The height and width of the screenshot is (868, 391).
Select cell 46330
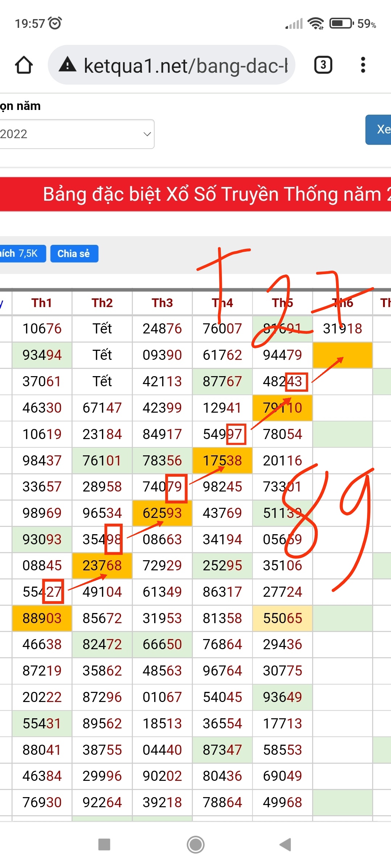[x=42, y=408]
